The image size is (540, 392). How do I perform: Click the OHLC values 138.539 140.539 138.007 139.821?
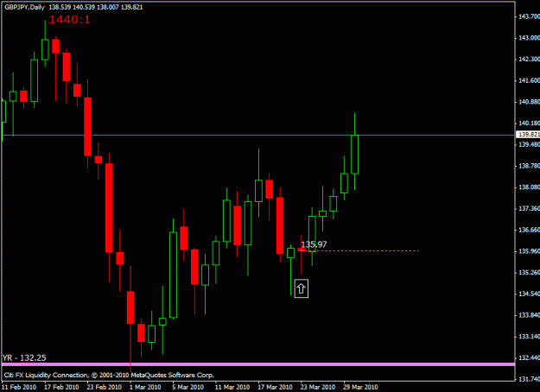[x=95, y=7]
